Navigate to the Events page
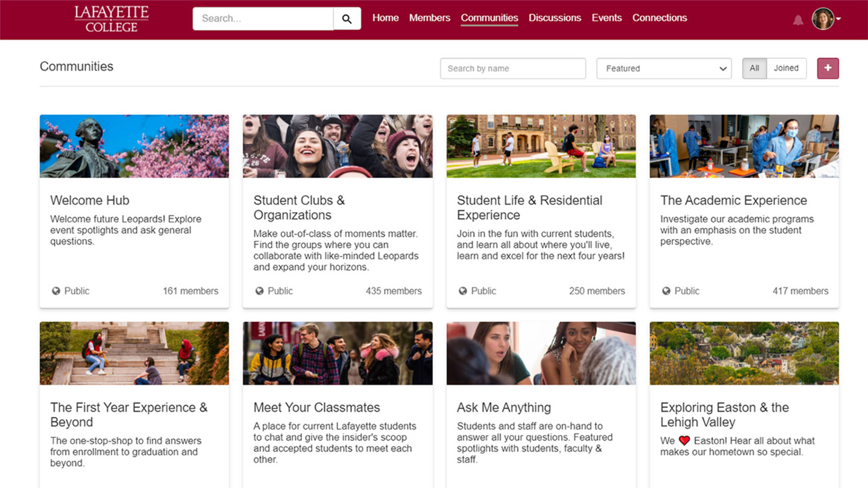Viewport: 868px width, 488px height. [x=606, y=18]
